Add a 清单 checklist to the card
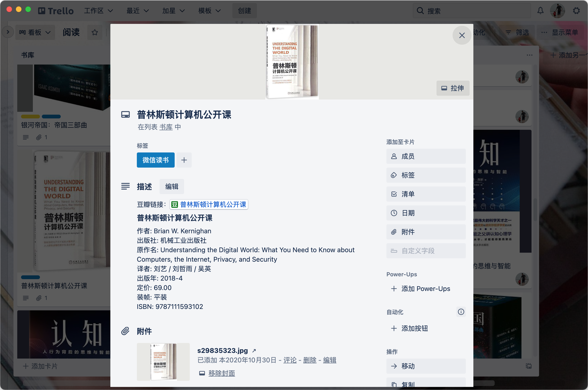Image resolution: width=588 pixels, height=390 pixels. [426, 194]
